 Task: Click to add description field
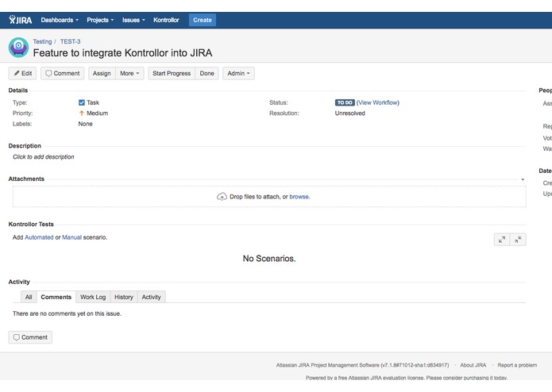click(44, 157)
